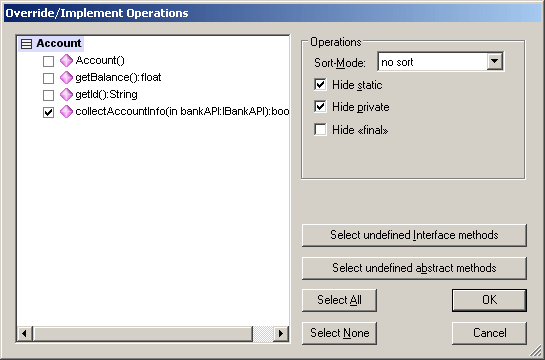
Task: Click Select undefined Interface methods button
Action: 414,235
